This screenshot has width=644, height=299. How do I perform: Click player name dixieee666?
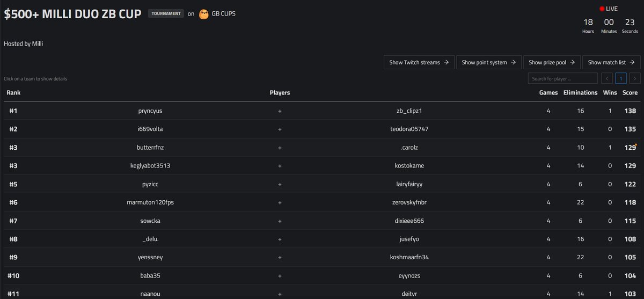tap(409, 220)
